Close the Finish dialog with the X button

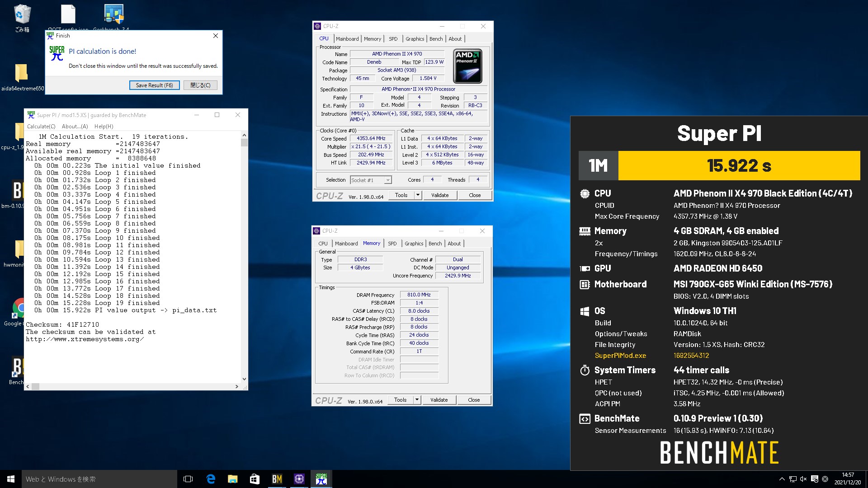pos(216,36)
